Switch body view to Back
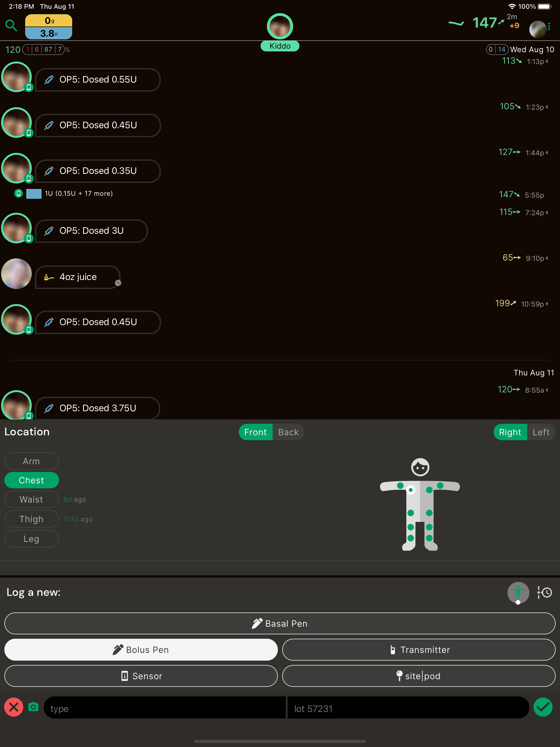 pos(288,432)
